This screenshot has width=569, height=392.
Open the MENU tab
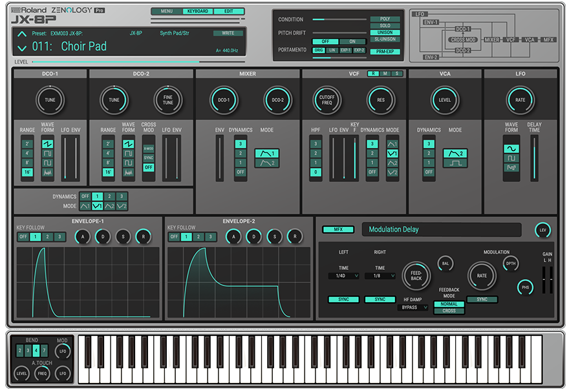tap(167, 11)
